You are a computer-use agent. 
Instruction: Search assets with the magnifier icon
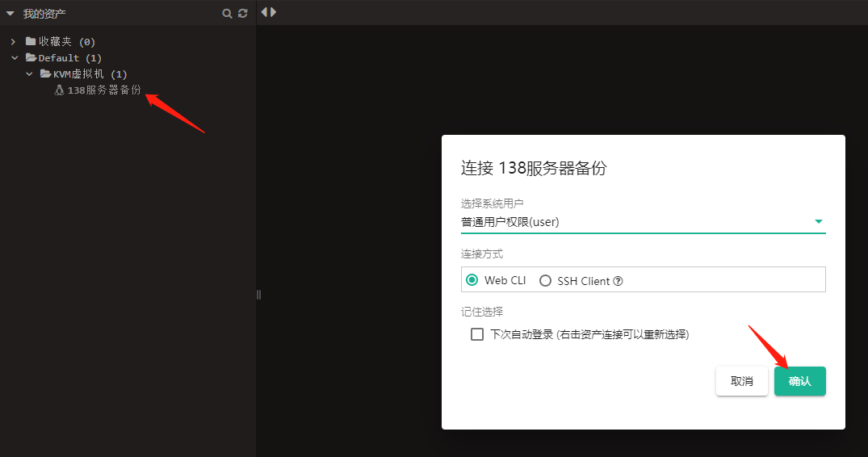(227, 13)
